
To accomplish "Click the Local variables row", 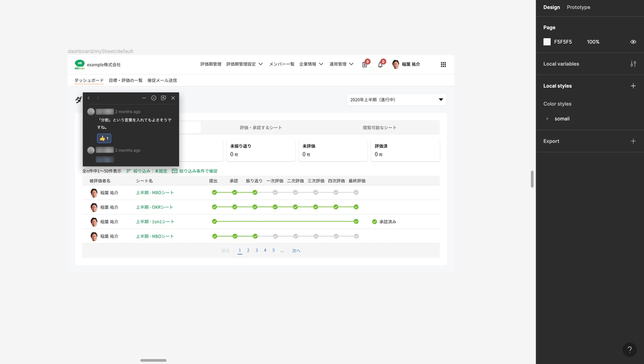I will coord(590,64).
